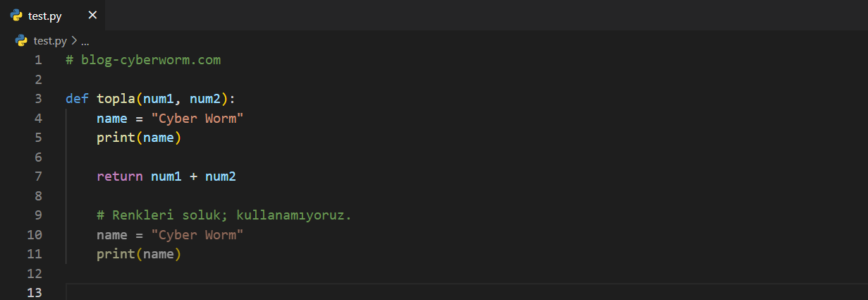Open the test.py breadcrumb item
The width and height of the screenshot is (868, 300).
pyautogui.click(x=50, y=41)
